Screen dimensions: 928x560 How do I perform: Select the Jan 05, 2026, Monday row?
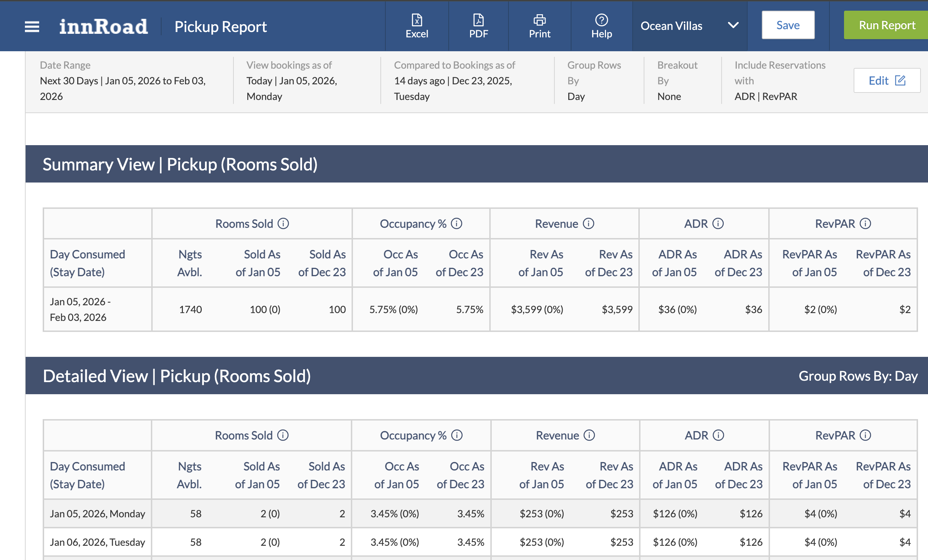97,514
